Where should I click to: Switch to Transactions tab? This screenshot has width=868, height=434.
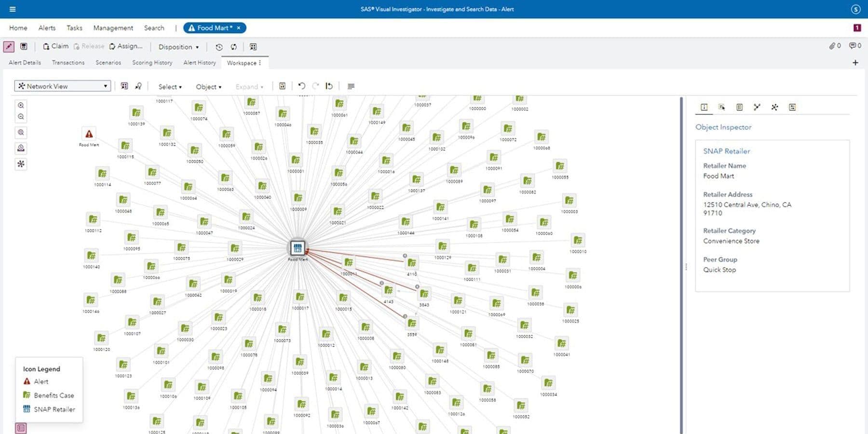tap(68, 63)
